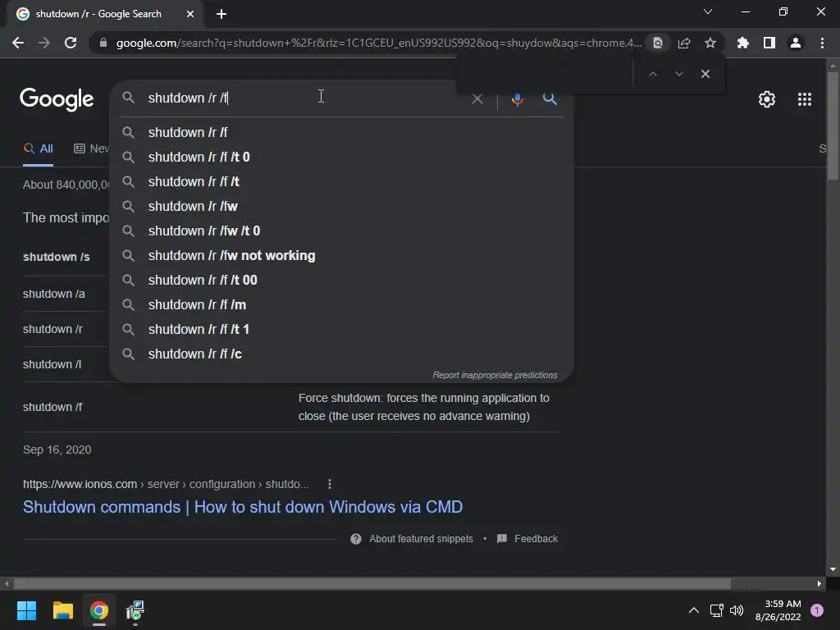Open a new browser tab
Image resolution: width=840 pixels, height=630 pixels.
coord(221,14)
